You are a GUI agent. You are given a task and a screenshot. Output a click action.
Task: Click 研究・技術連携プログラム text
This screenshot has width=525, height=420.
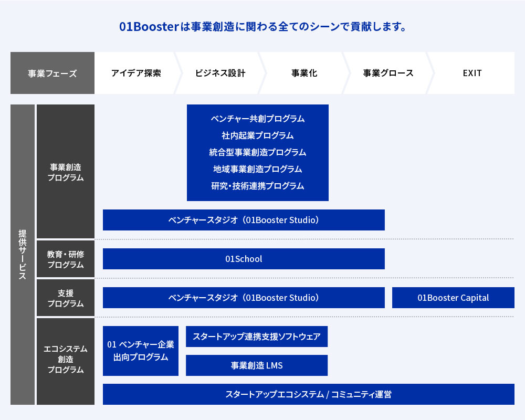[257, 185]
